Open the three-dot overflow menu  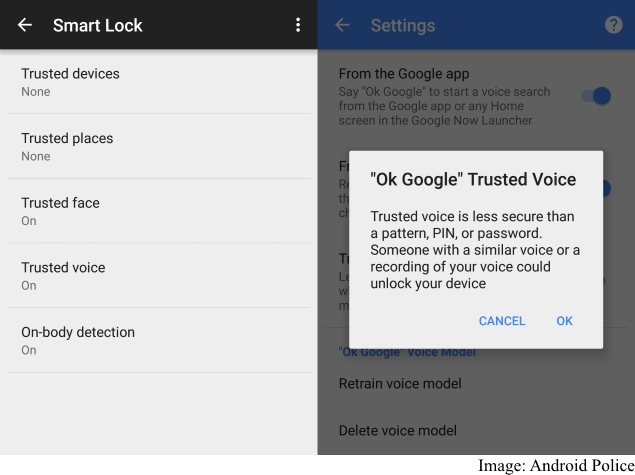point(298,25)
